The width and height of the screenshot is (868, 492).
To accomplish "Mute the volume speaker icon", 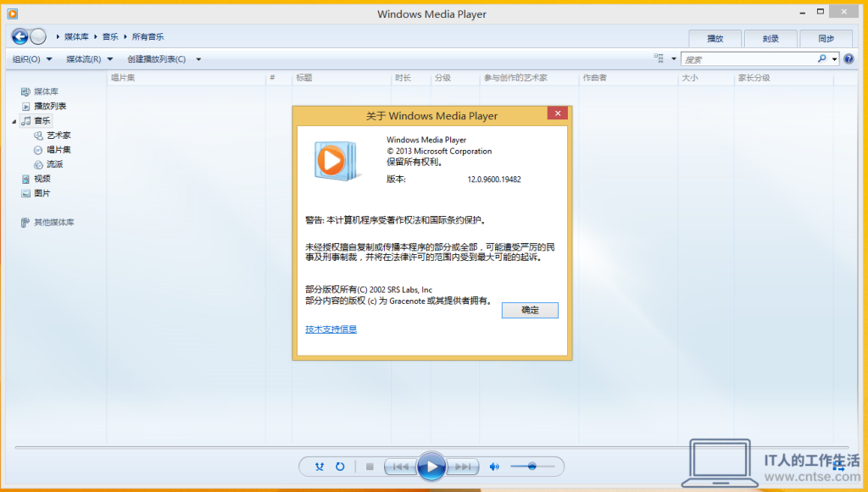I will click(x=494, y=467).
